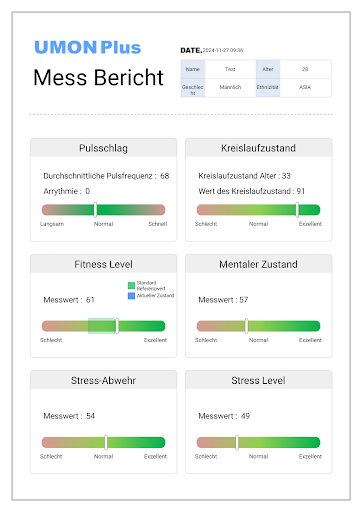
Task: Select the Stress Level panel header
Action: click(x=258, y=380)
